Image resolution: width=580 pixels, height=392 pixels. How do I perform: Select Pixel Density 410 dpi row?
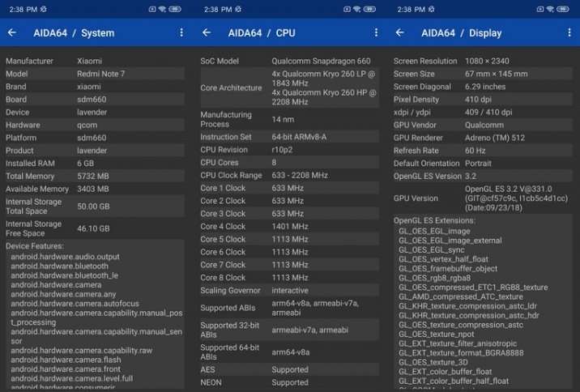(482, 100)
